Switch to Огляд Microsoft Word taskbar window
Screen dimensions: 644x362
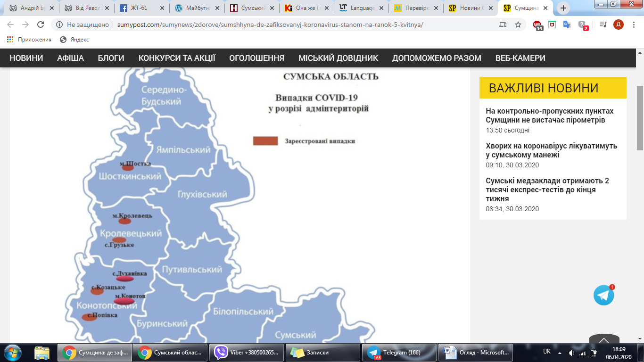475,352
